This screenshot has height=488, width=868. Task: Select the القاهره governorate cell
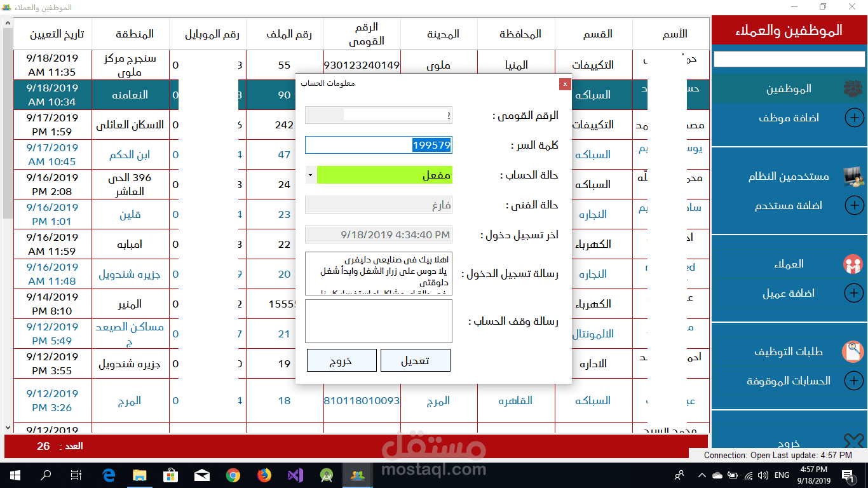pyautogui.click(x=517, y=401)
